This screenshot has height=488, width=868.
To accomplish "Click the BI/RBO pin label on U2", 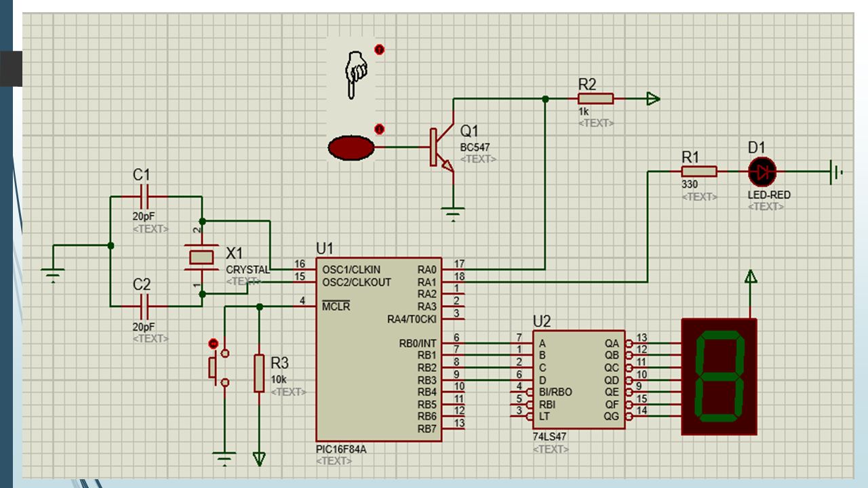I will (555, 392).
